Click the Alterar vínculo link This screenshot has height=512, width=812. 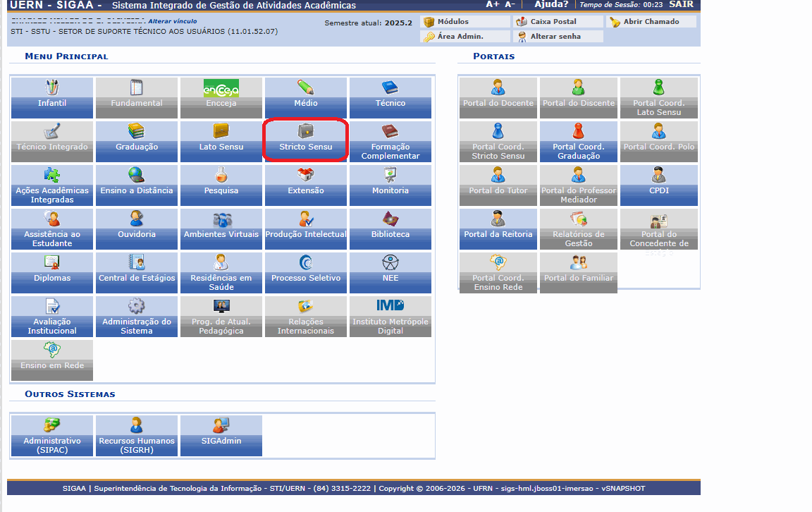point(172,21)
